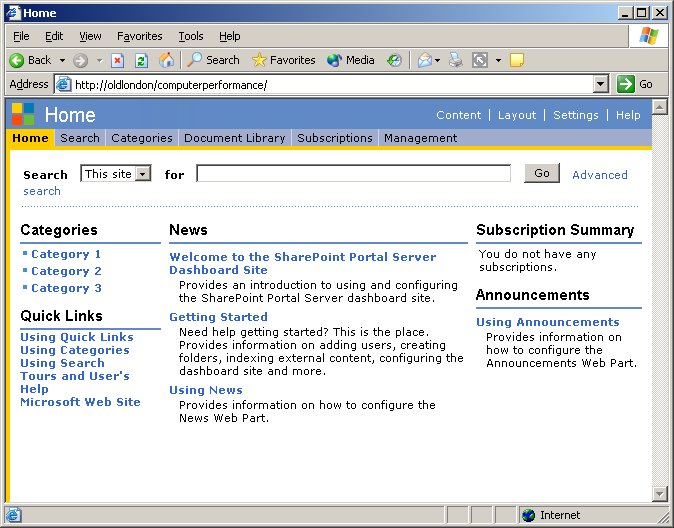The width and height of the screenshot is (674, 528).
Task: Click the Settings link in header
Action: pyautogui.click(x=576, y=115)
